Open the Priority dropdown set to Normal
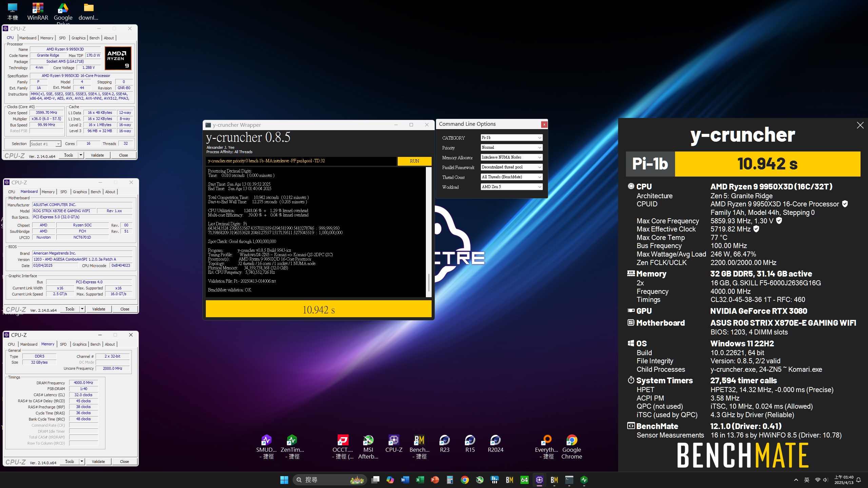This screenshot has height=488, width=868. pos(512,147)
